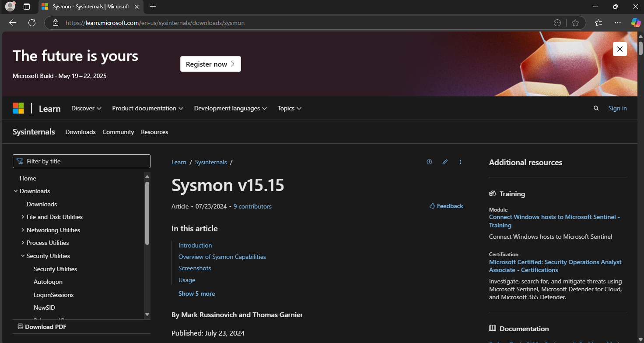Click the Filter by title input field

[82, 161]
